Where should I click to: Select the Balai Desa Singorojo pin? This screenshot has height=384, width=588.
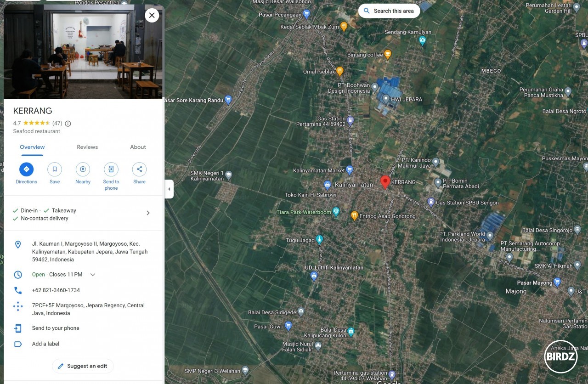[x=578, y=230]
